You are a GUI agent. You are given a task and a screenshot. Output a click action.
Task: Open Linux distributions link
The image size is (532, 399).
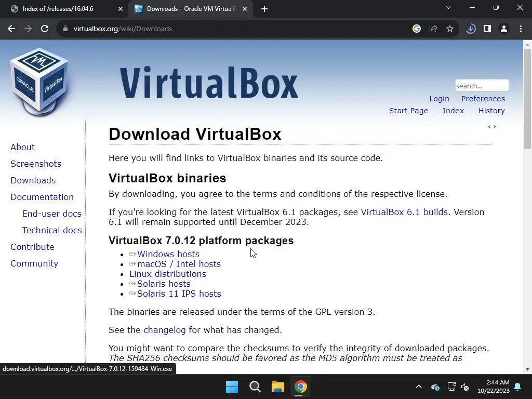coord(168,274)
